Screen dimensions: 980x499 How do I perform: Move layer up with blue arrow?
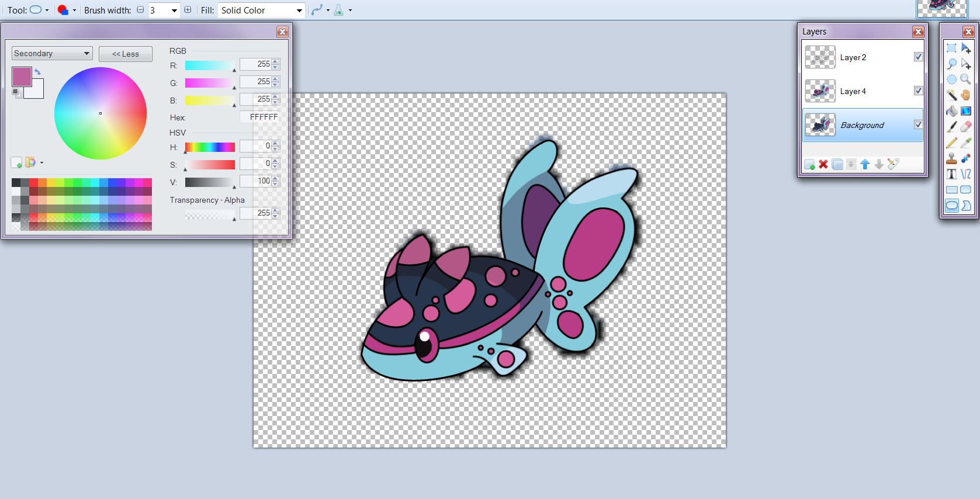(865, 165)
